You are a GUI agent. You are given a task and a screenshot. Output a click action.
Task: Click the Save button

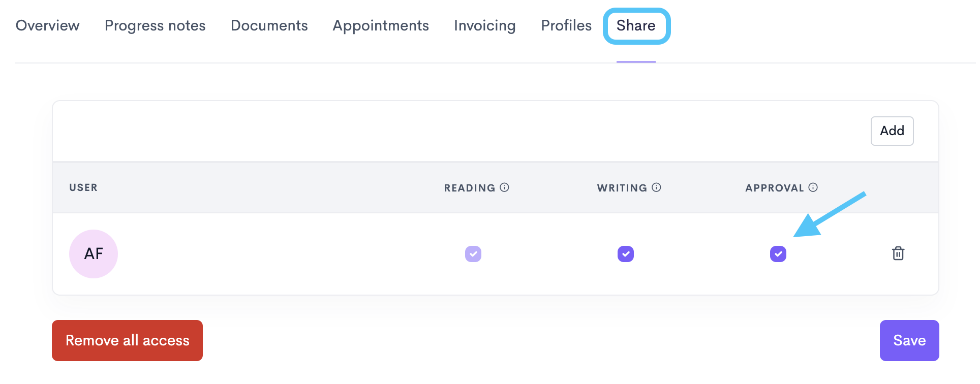click(x=909, y=340)
